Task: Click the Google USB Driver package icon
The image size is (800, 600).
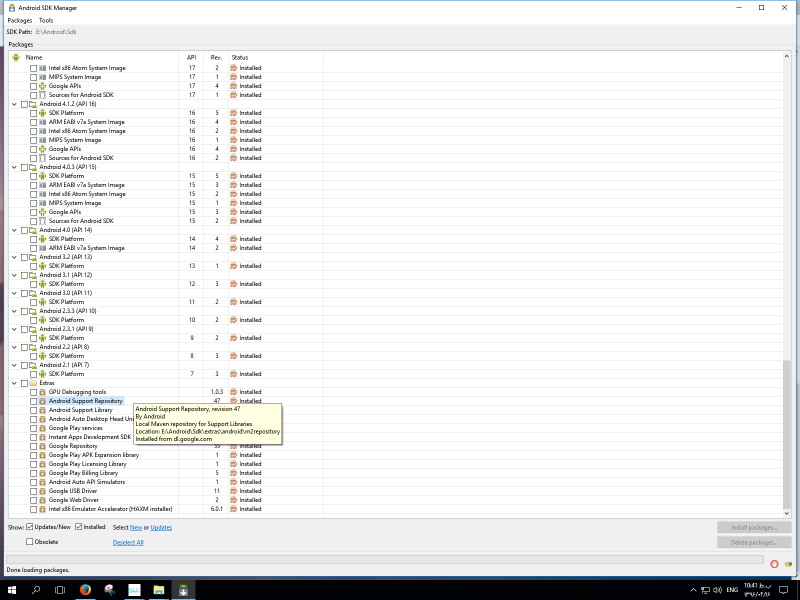Action: tap(43, 491)
